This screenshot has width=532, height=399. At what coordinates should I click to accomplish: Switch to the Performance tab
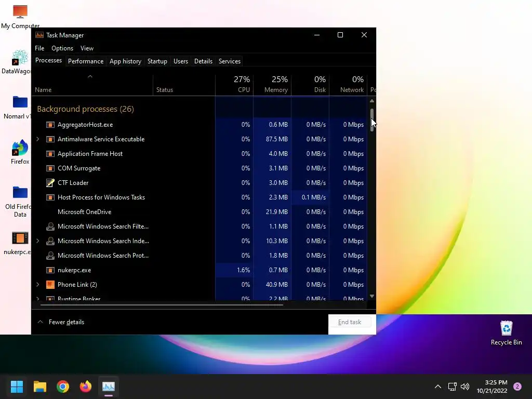pyautogui.click(x=86, y=61)
